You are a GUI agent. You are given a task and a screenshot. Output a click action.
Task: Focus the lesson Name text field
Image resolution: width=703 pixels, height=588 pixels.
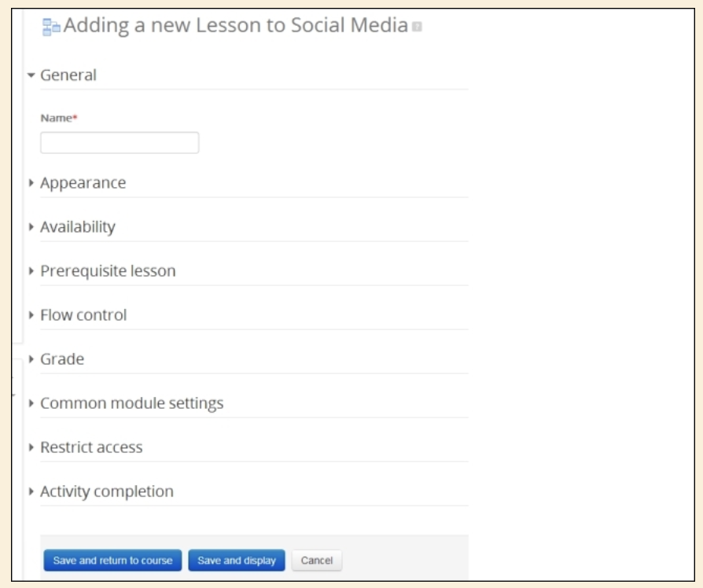click(x=120, y=142)
